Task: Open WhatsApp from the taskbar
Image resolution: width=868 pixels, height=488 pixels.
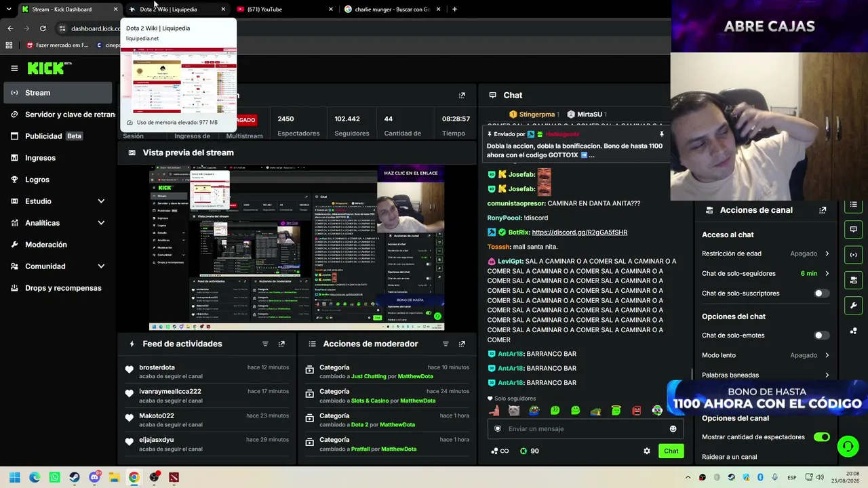Action: click(x=55, y=477)
